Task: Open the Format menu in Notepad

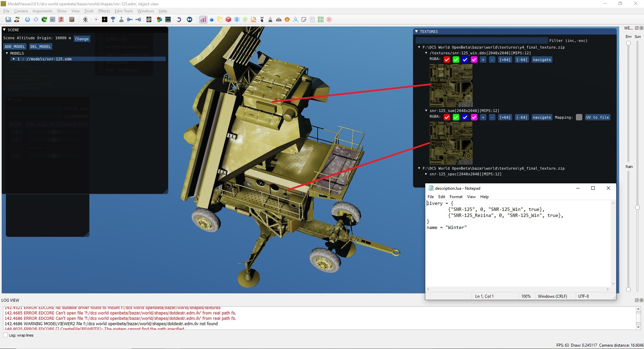Action: [456, 197]
